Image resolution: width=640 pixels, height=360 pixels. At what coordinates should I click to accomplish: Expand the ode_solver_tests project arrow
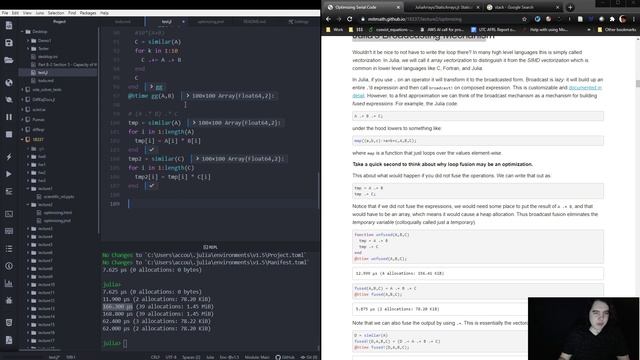coord(22,89)
